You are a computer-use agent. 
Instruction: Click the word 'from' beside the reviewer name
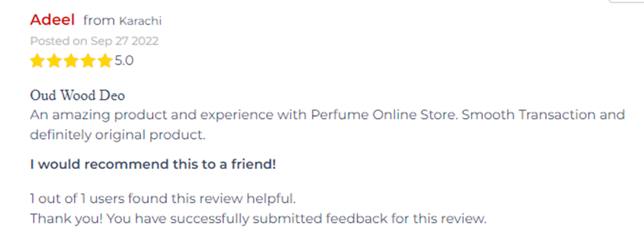[99, 20]
